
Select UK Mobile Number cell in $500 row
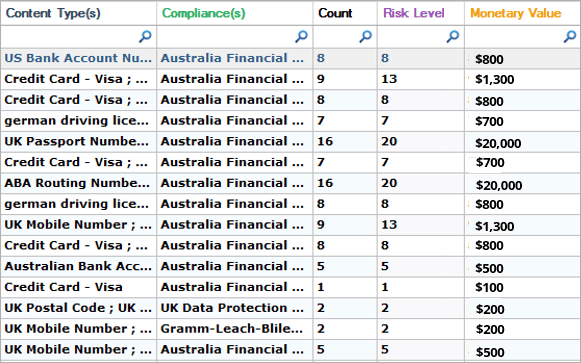pyautogui.click(x=79, y=349)
